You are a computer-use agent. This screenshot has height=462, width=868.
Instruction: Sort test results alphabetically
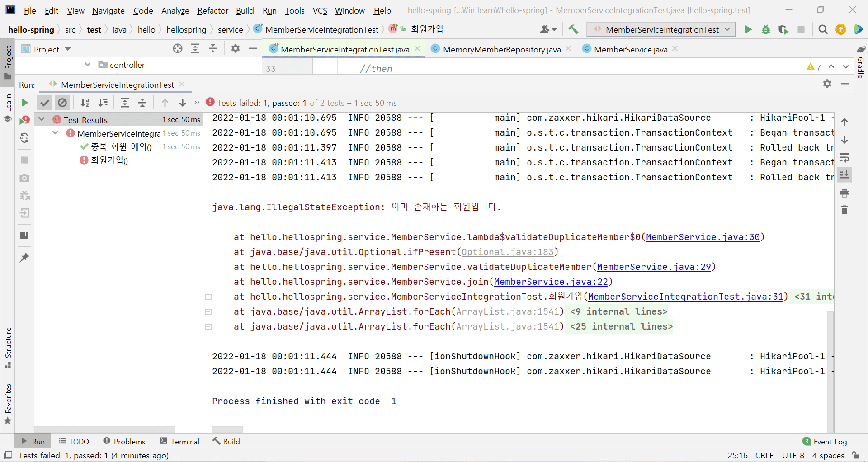[x=85, y=103]
